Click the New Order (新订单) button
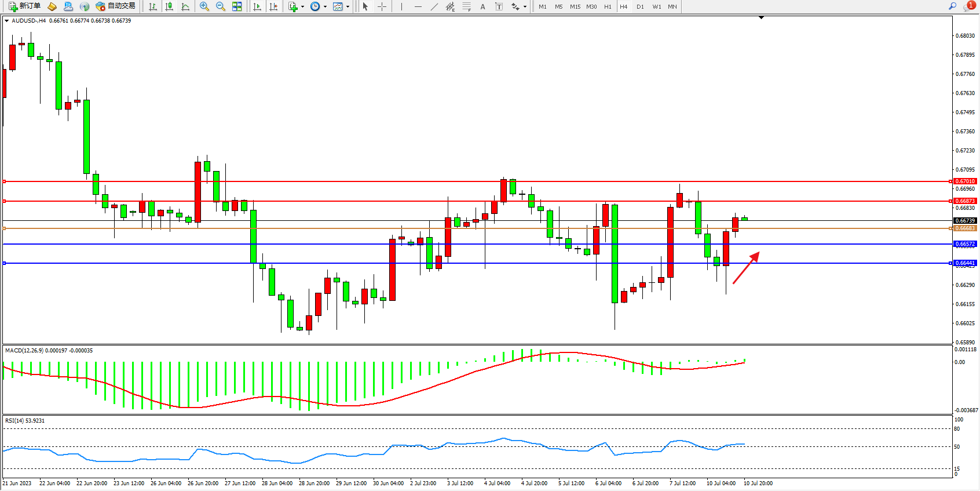 click(x=24, y=6)
